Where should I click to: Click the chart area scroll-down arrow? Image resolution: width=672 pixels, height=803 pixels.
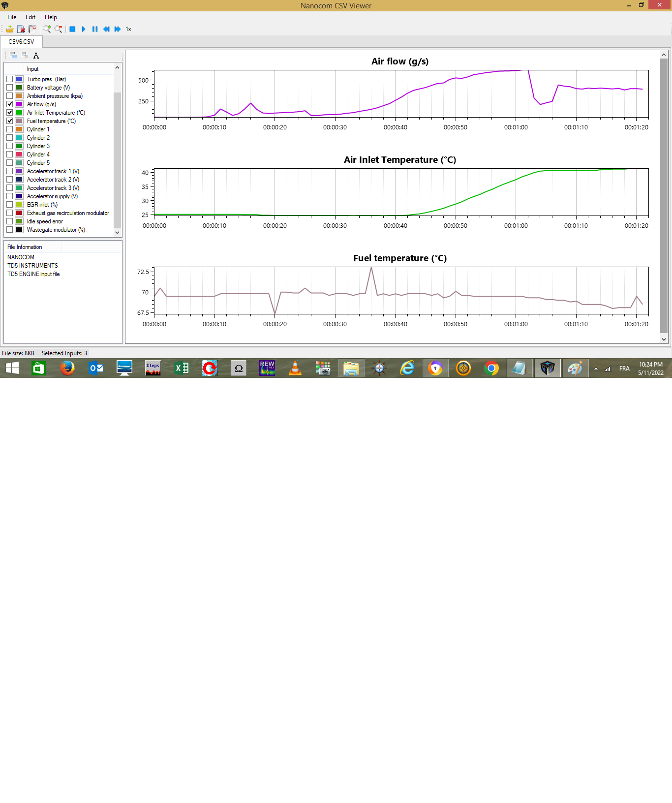(664, 339)
